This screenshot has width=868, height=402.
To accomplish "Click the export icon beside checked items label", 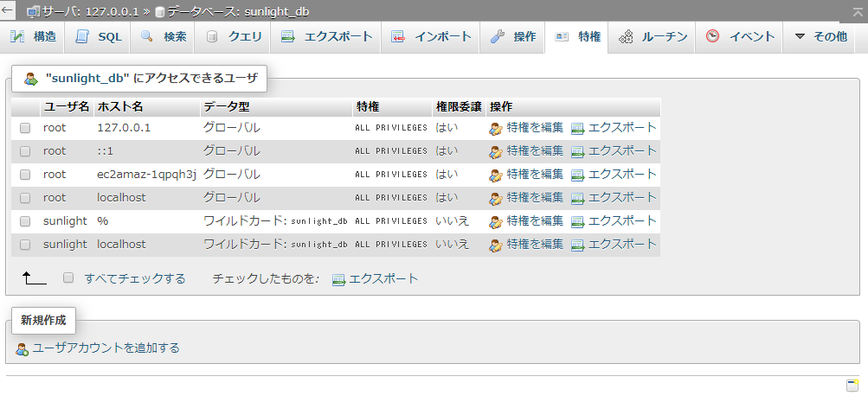I will pos(338,279).
